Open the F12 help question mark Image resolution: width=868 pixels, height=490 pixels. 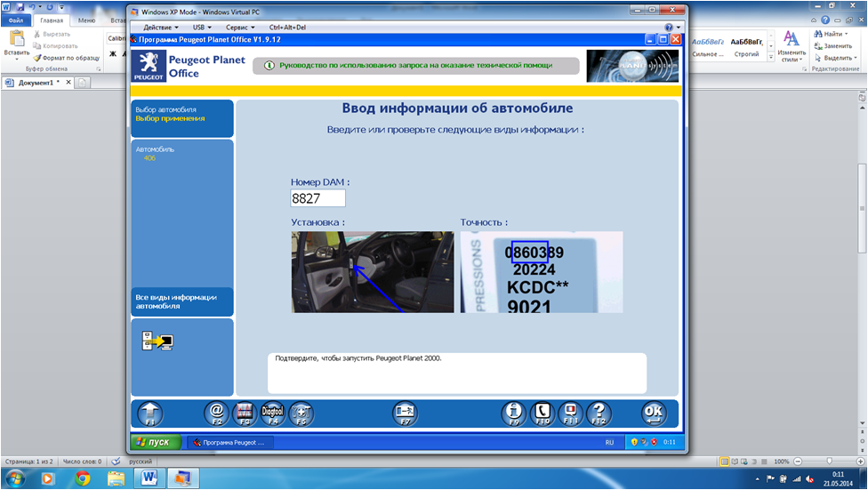(x=599, y=414)
